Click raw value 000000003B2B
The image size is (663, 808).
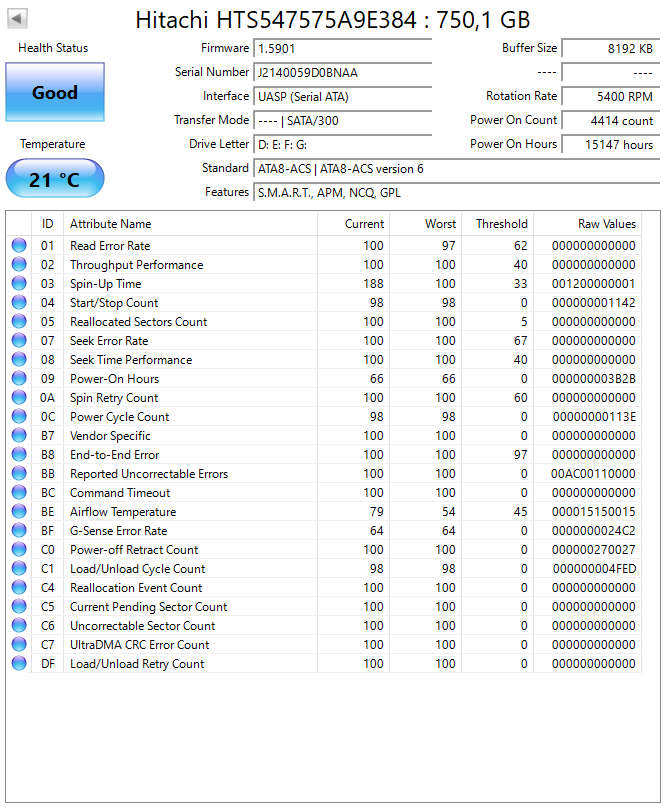pos(593,379)
